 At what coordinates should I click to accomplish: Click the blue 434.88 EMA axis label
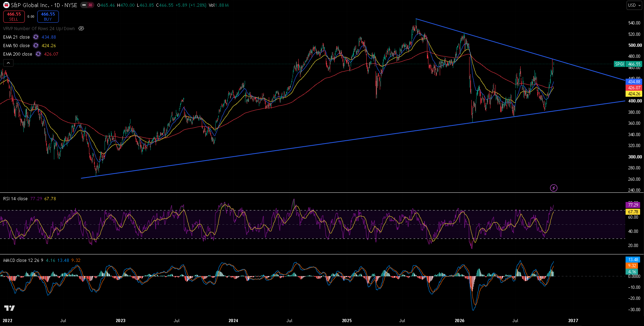[634, 82]
